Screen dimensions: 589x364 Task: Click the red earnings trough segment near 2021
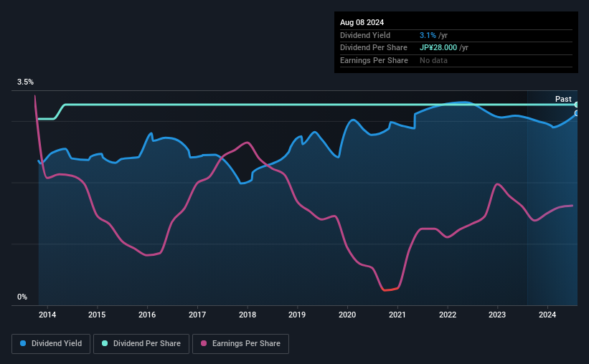click(390, 289)
